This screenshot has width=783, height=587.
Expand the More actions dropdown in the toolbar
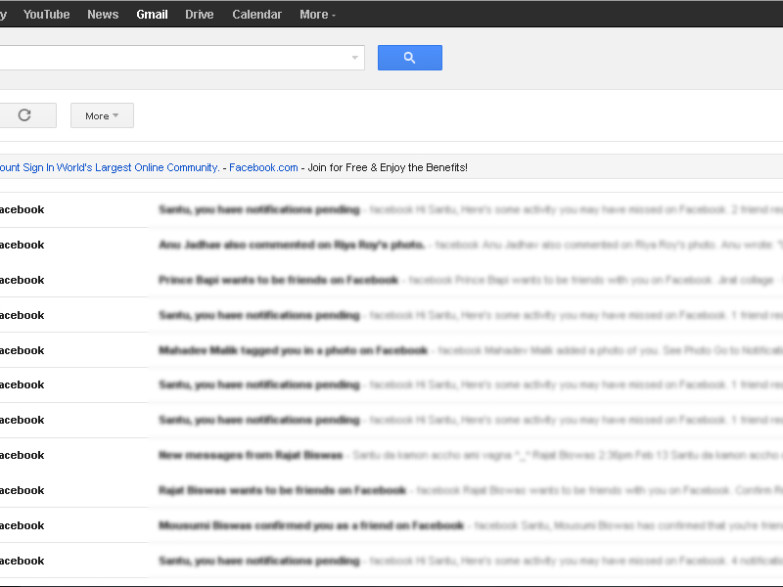coord(102,115)
